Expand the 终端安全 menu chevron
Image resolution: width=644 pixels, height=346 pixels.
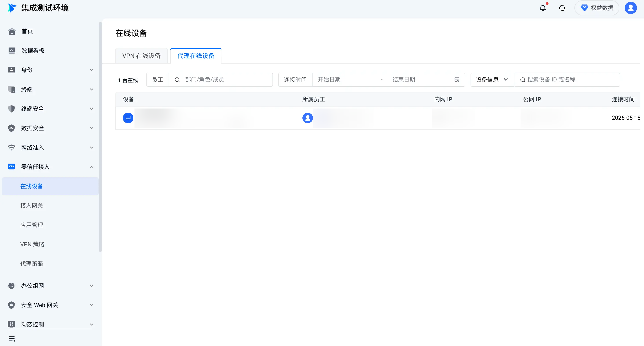pos(92,109)
